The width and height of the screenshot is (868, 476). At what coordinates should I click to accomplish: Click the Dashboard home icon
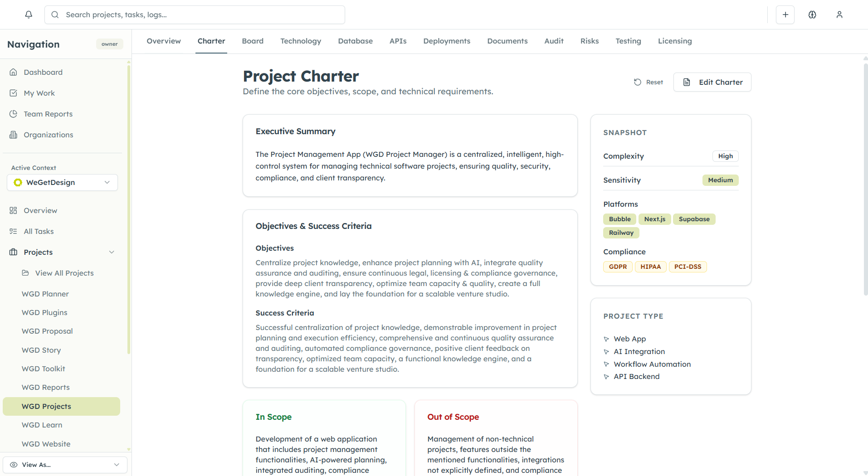coord(14,72)
